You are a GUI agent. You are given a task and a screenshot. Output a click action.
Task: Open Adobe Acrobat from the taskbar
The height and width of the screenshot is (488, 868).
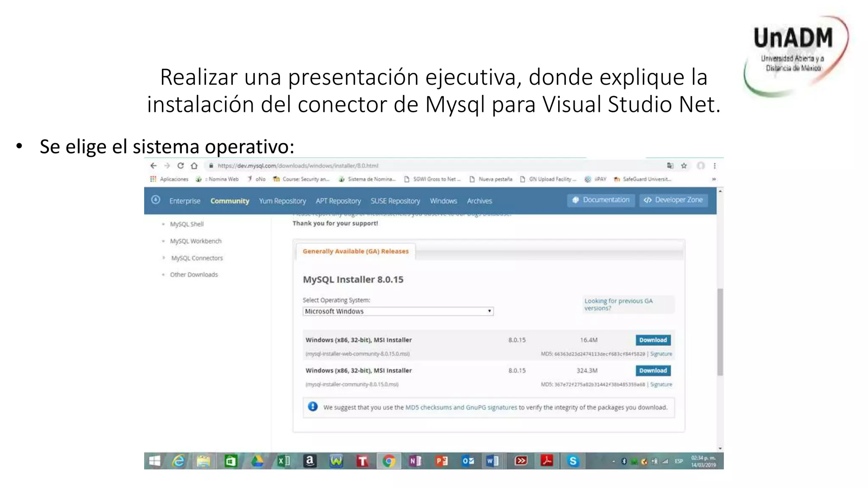pos(547,461)
